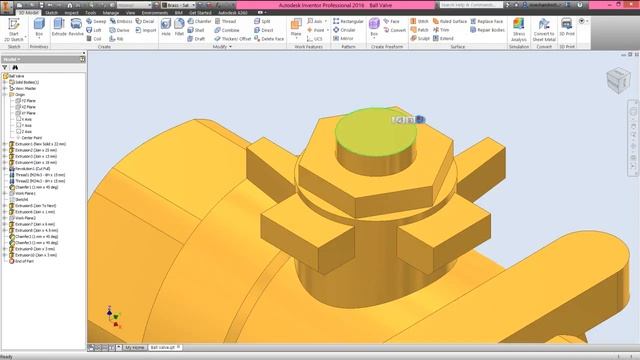Select the Revolve tool
The height and width of the screenshot is (360, 640).
click(76, 27)
